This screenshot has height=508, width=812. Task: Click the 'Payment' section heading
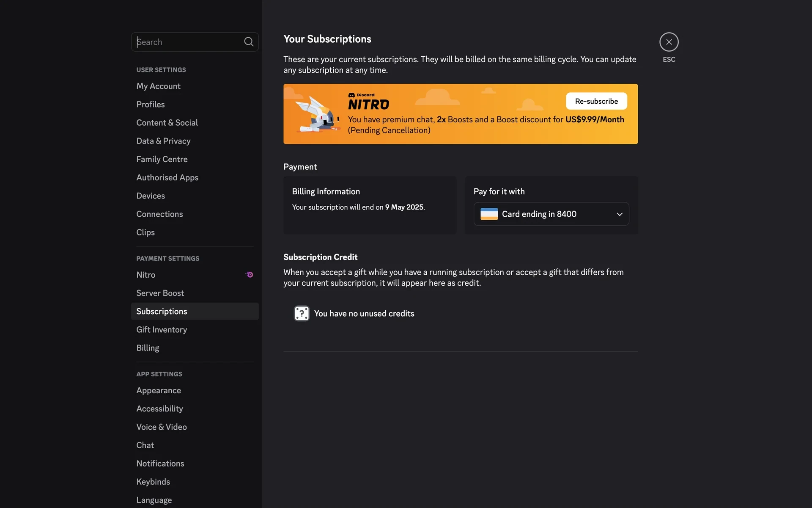point(300,167)
